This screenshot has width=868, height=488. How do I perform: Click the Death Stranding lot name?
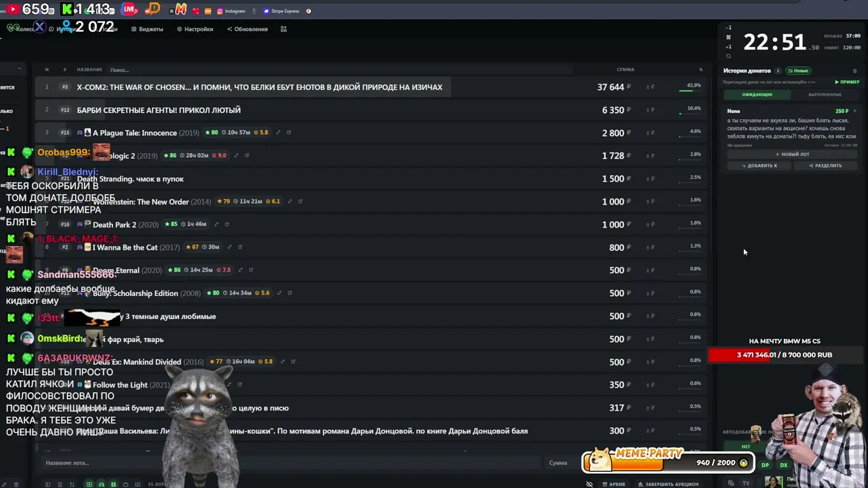[130, 179]
